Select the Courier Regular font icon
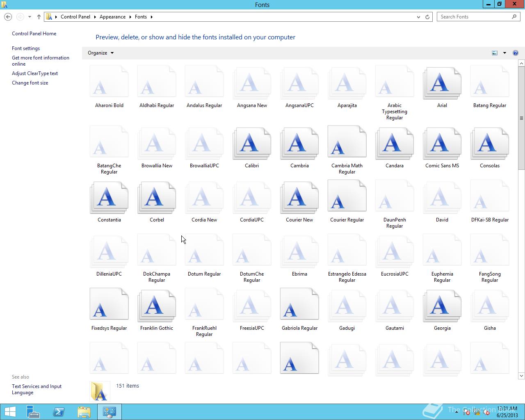 tap(347, 196)
